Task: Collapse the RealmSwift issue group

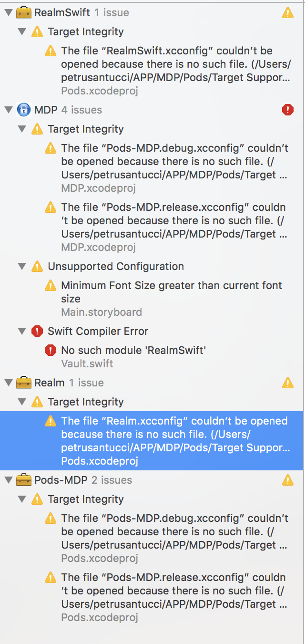Action: 8,13
